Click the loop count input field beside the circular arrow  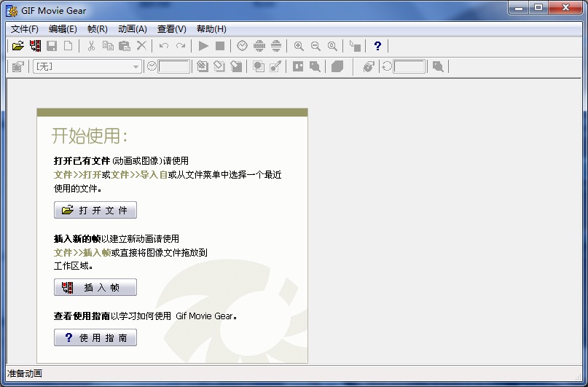coord(409,67)
